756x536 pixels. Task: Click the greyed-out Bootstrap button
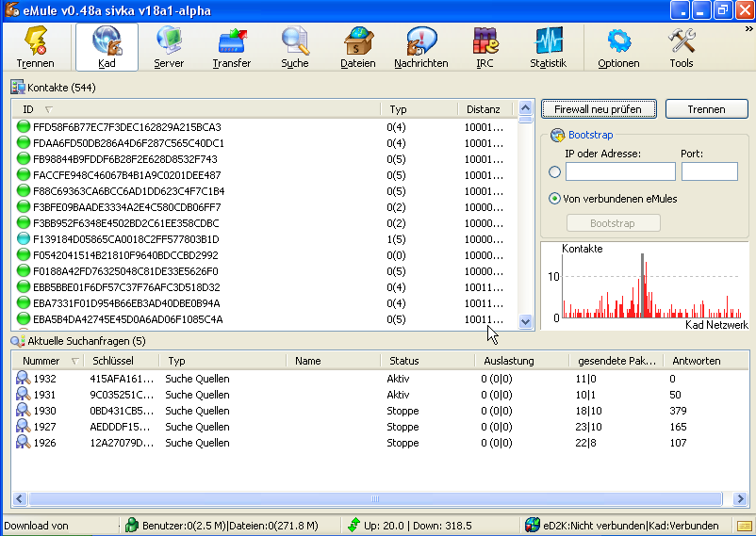coord(613,223)
